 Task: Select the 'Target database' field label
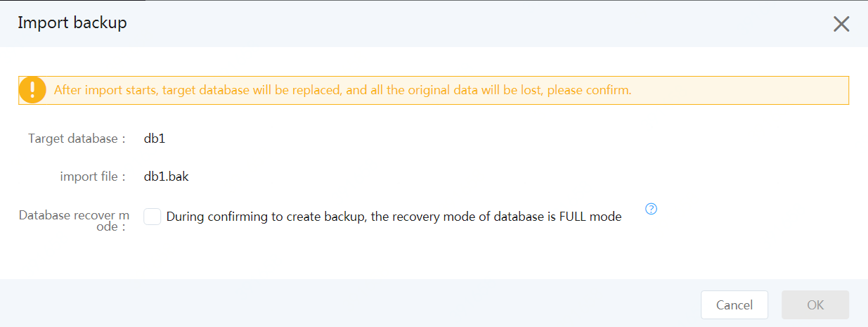click(77, 139)
